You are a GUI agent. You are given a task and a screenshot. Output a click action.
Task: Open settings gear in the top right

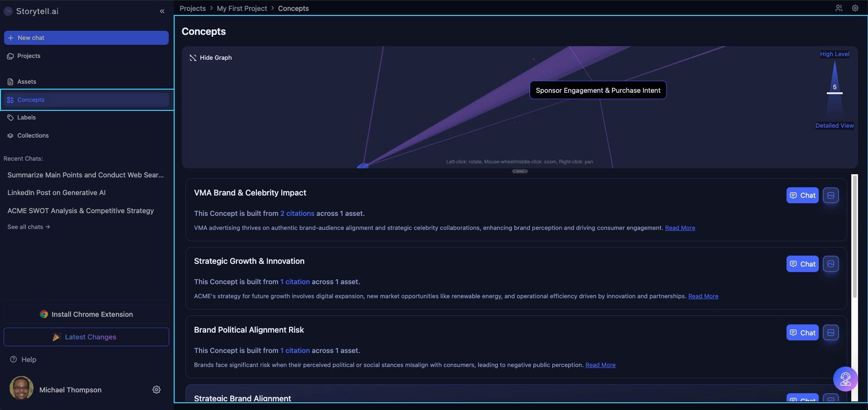855,8
